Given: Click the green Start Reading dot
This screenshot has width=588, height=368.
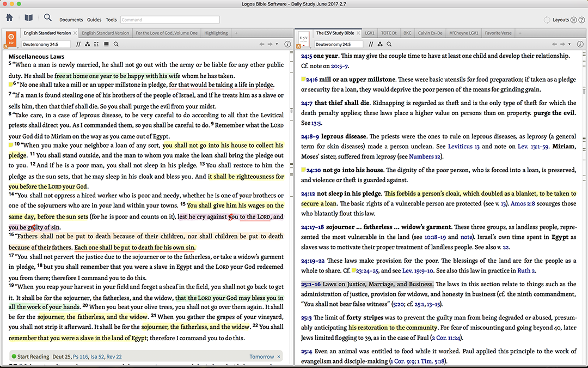Looking at the screenshot, I should tap(14, 357).
